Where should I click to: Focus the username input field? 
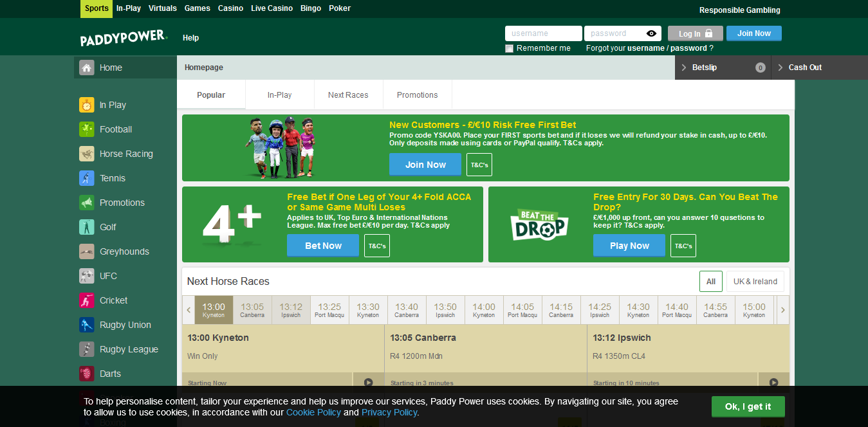[544, 33]
